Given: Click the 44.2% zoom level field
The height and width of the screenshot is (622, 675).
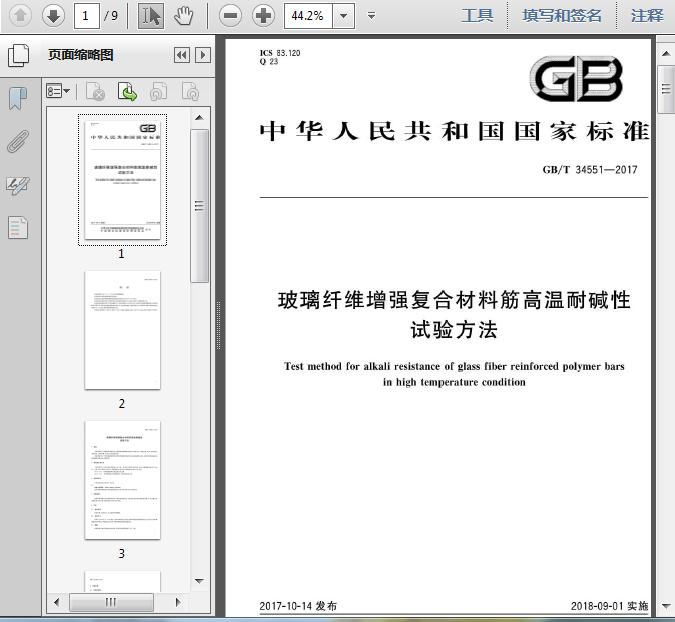Looking at the screenshot, I should click(x=308, y=16).
